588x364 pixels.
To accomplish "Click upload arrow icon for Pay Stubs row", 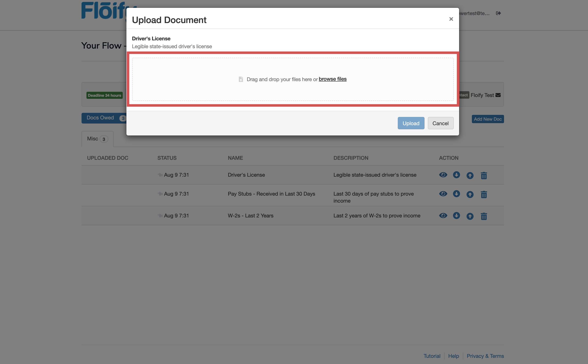I will tap(470, 194).
